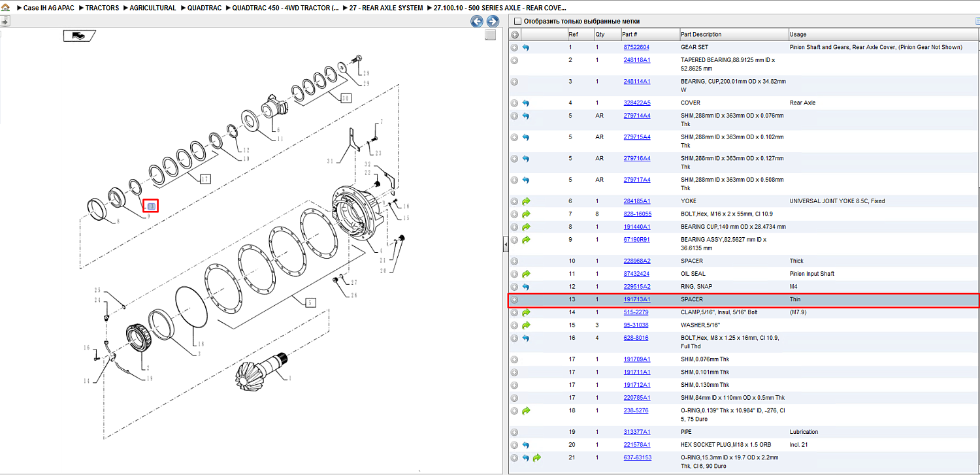Image resolution: width=980 pixels, height=475 pixels.
Task: Click the parallelogram hand icon above the diagram
Action: point(80,36)
